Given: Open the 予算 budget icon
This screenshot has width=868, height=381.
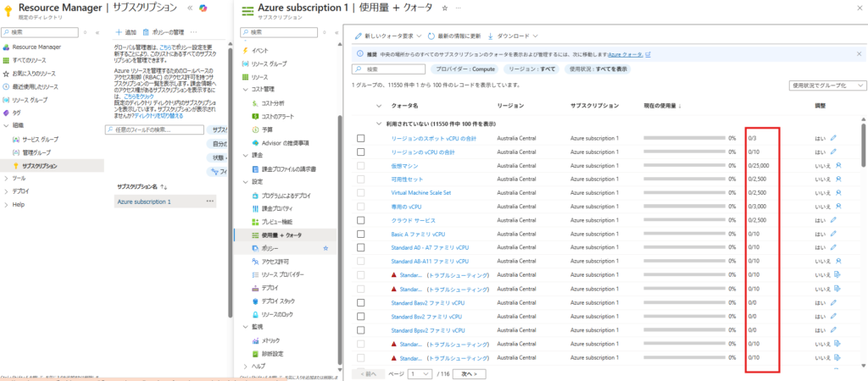Looking at the screenshot, I should (255, 130).
